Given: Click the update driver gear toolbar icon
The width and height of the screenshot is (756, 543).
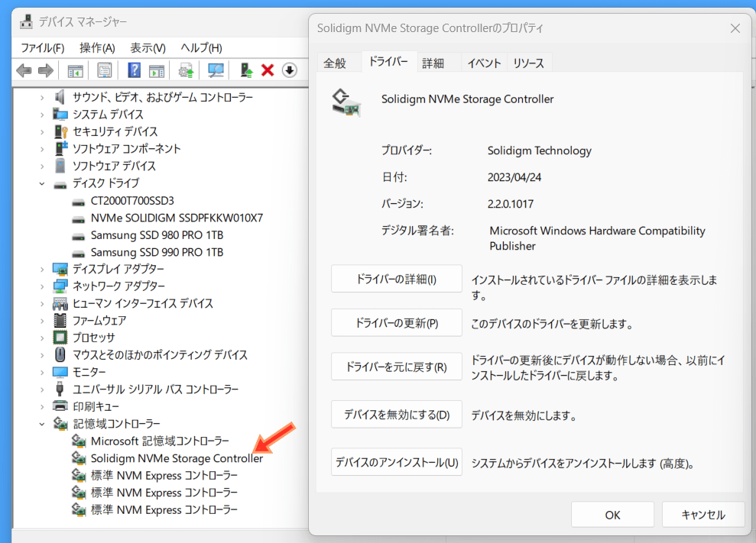Looking at the screenshot, I should (x=186, y=71).
